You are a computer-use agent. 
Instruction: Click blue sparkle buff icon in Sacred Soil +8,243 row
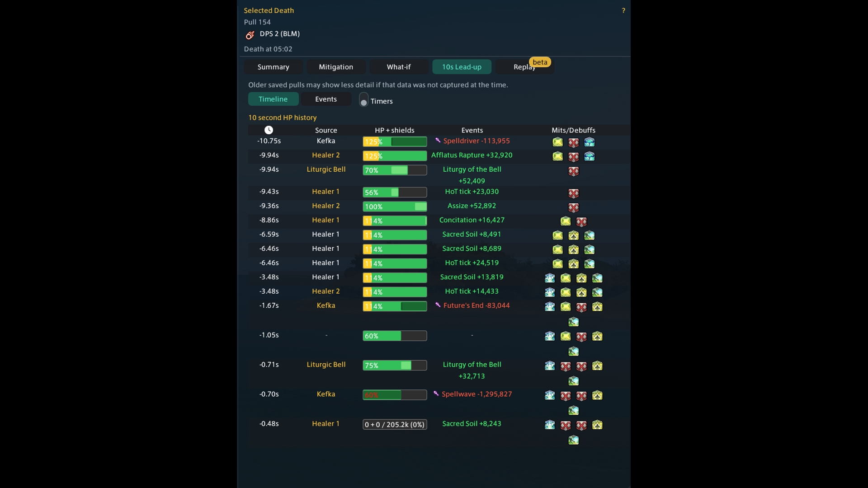click(x=550, y=425)
